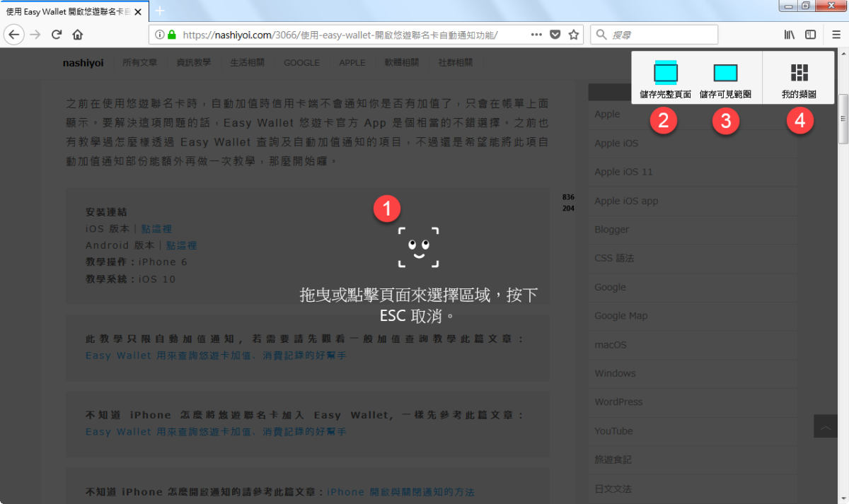
Task: Open the 軟體相關 nav menu item
Action: click(402, 62)
